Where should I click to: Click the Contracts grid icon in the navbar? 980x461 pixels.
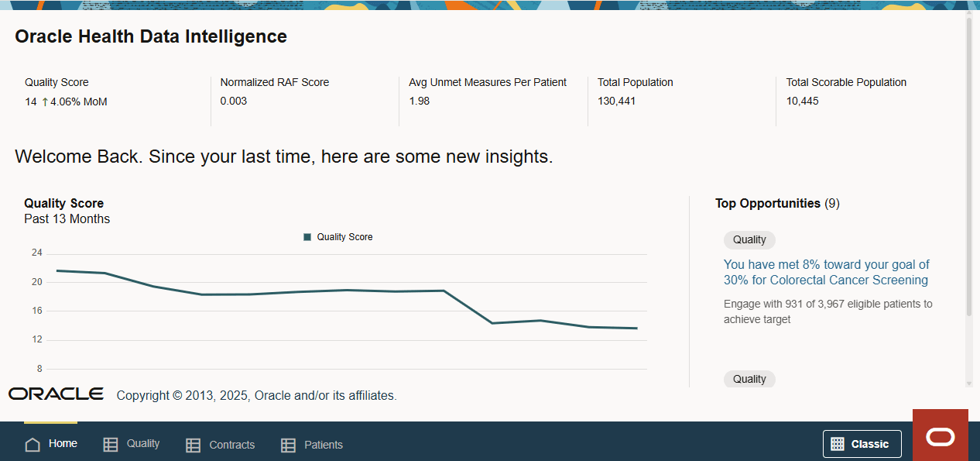[192, 444]
